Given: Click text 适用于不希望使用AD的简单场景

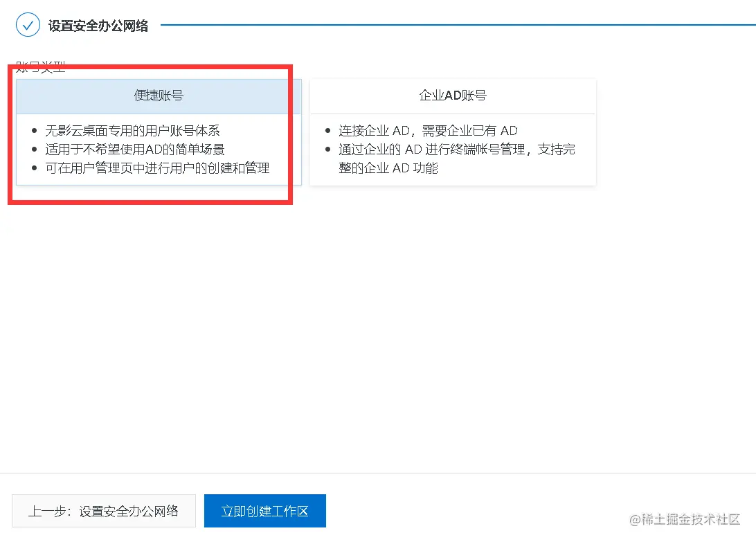Looking at the screenshot, I should click(x=135, y=150).
